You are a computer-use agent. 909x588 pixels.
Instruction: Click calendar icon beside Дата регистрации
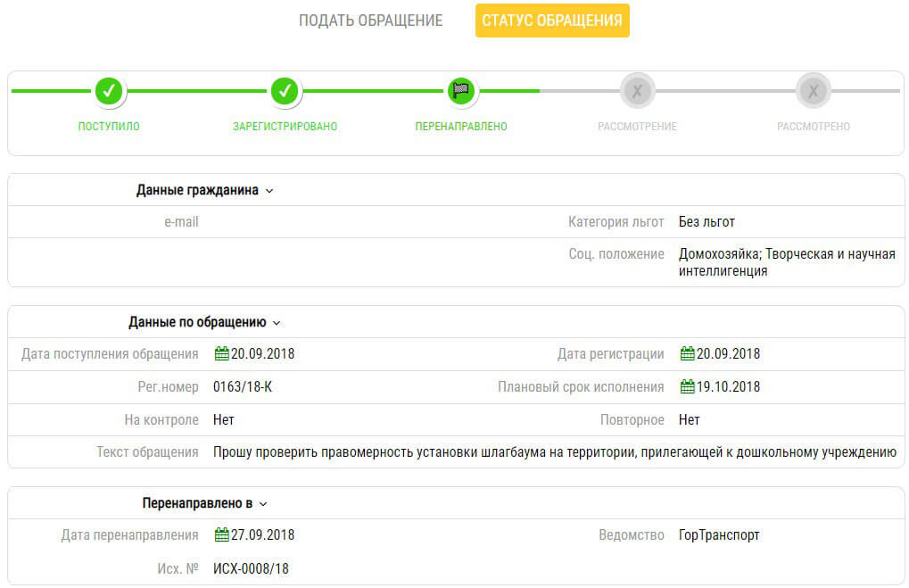point(687,353)
